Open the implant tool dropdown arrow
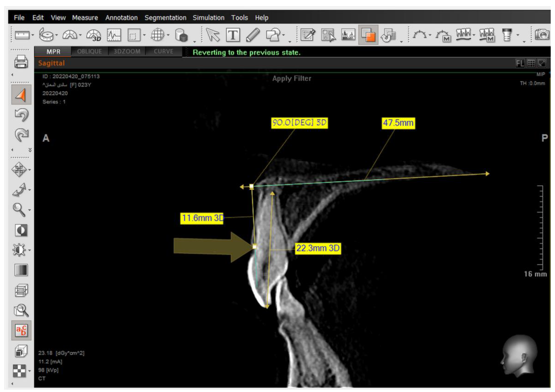Viewport: 555px width, 392px height. 518,35
